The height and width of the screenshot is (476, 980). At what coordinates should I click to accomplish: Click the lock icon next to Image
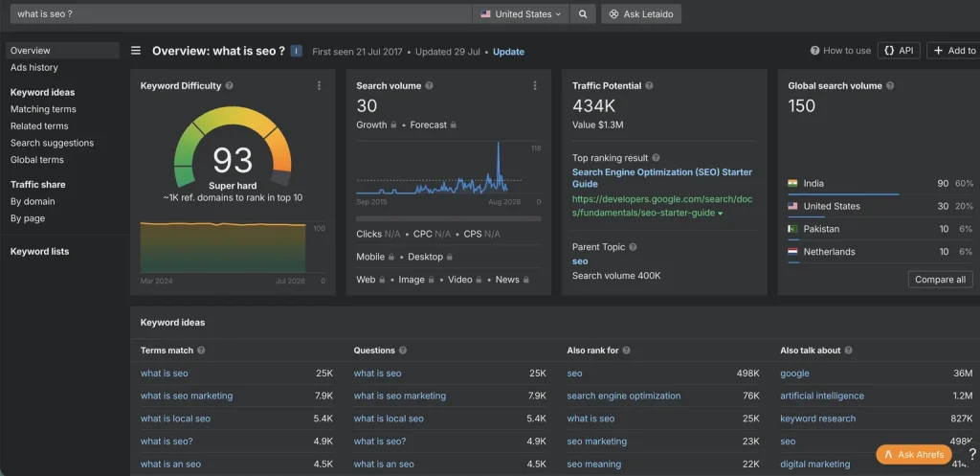click(x=432, y=280)
